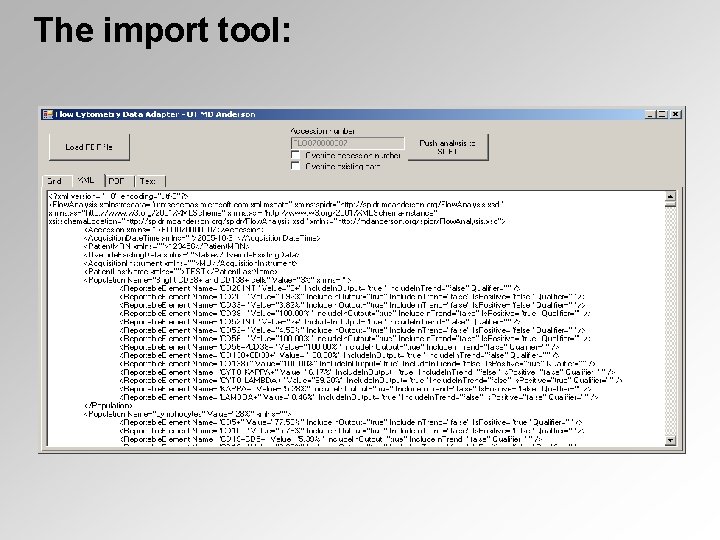The height and width of the screenshot is (540, 720).
Task: Focus the Accession number input field
Action: [x=348, y=143]
